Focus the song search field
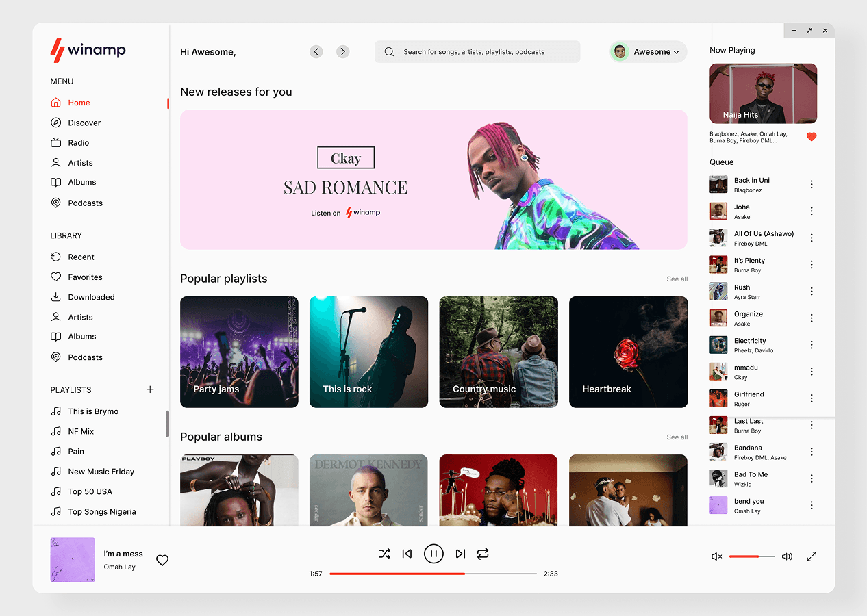 (477, 51)
